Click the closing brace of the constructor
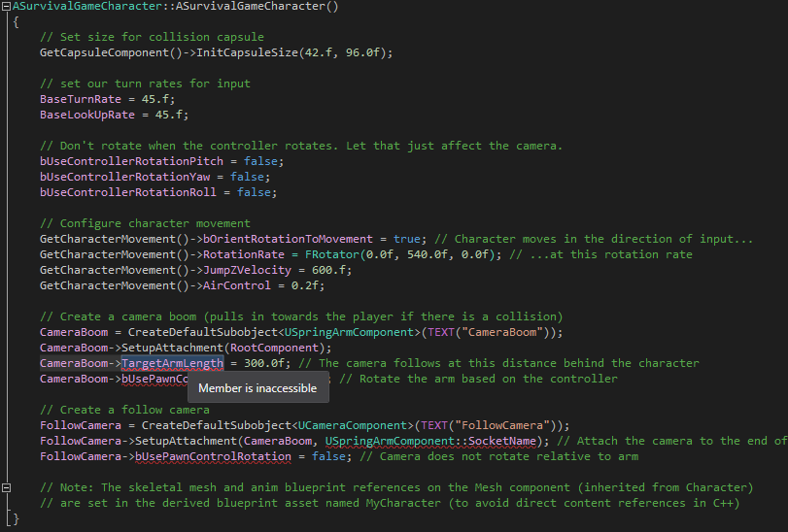The width and height of the screenshot is (788, 532). point(17,519)
